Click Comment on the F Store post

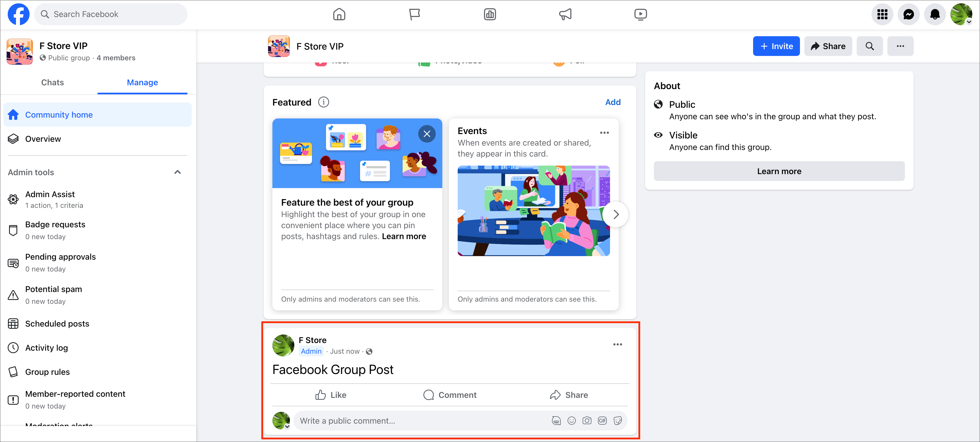pos(450,395)
